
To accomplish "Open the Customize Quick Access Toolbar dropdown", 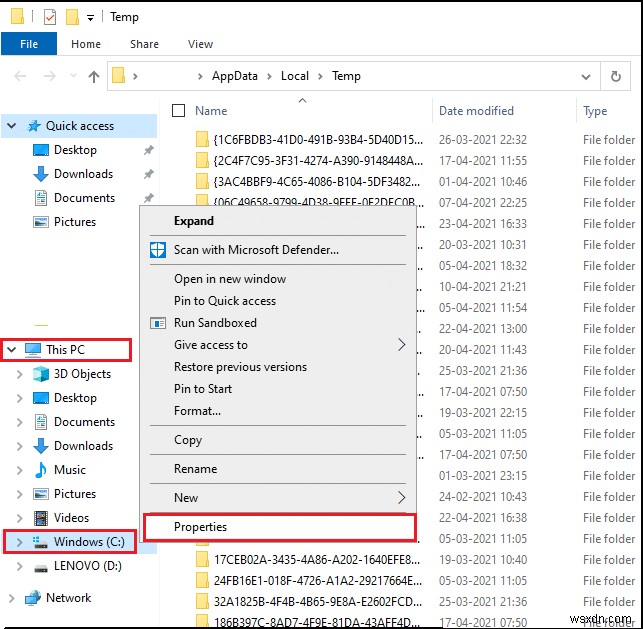I will pos(90,18).
